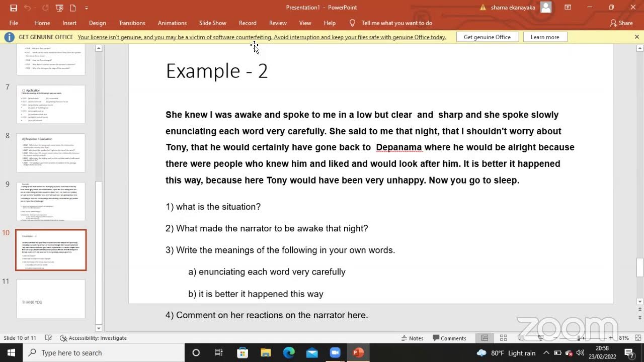Switch to Slide Sorter view icon
The width and height of the screenshot is (644, 362).
coord(503,338)
